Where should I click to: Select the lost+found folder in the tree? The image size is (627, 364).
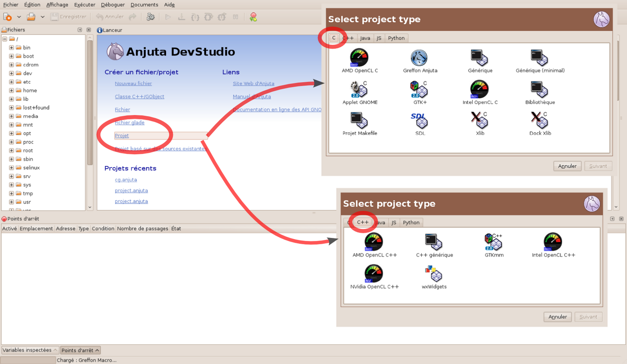[36, 108]
